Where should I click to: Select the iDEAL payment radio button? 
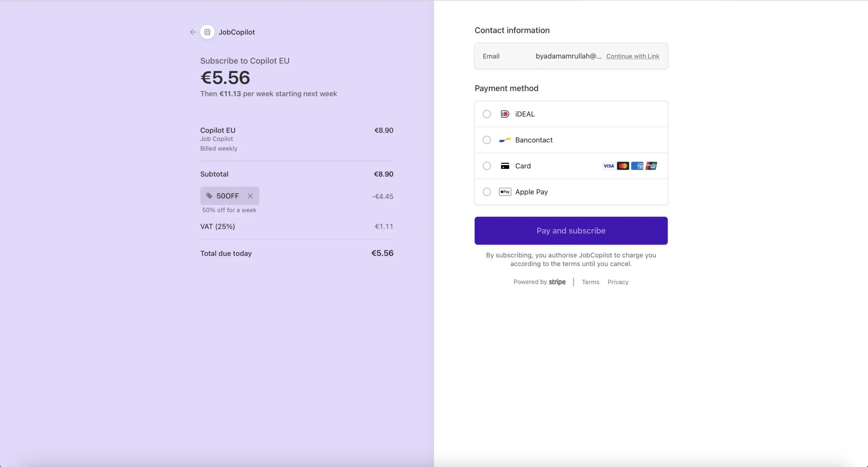tap(486, 114)
